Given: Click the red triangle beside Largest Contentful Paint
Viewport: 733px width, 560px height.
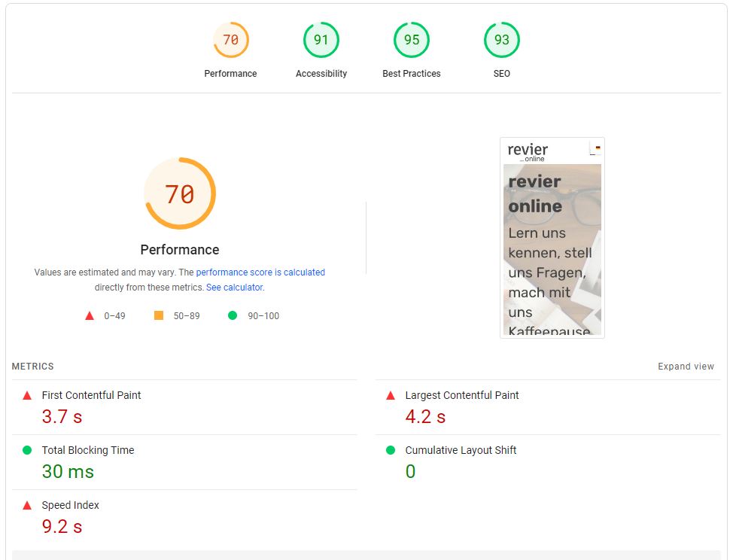Looking at the screenshot, I should coord(391,395).
